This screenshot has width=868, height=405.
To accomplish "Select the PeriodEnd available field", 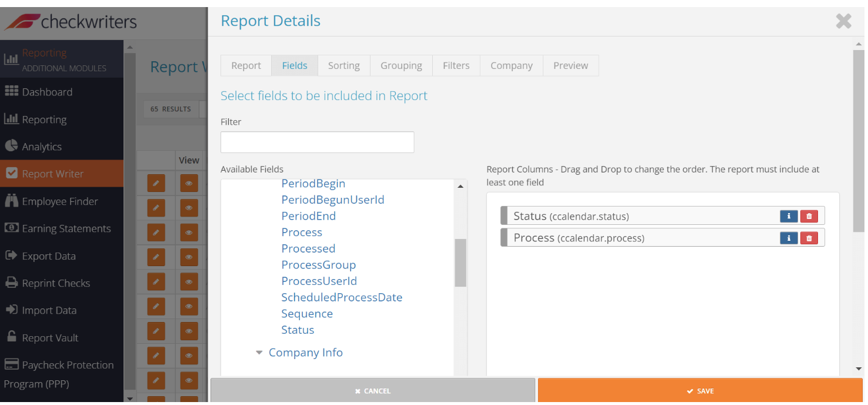I will coord(308,216).
